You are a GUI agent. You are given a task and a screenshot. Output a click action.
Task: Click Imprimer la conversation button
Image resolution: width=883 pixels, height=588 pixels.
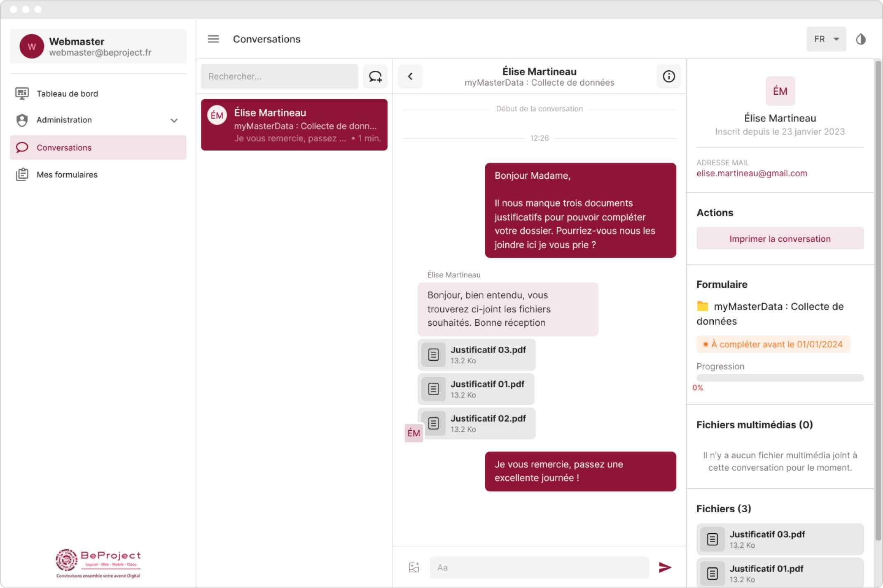pyautogui.click(x=780, y=238)
